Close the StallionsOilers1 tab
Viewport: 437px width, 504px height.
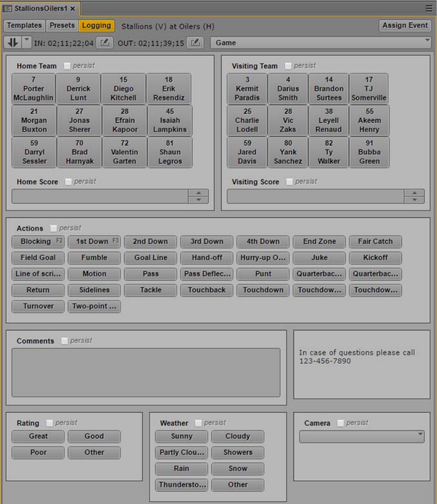tap(73, 9)
